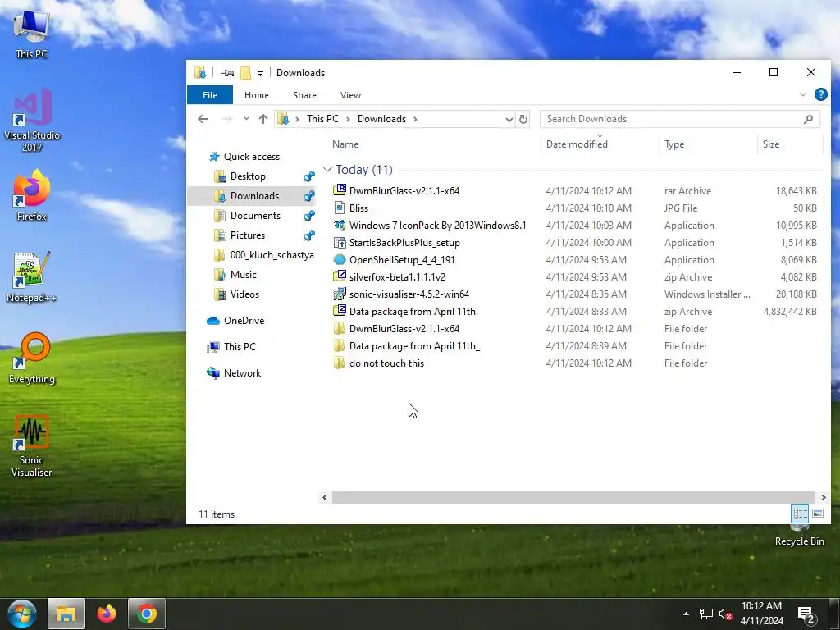Select This PC in navigation pane
The height and width of the screenshot is (630, 840).
coord(240,347)
